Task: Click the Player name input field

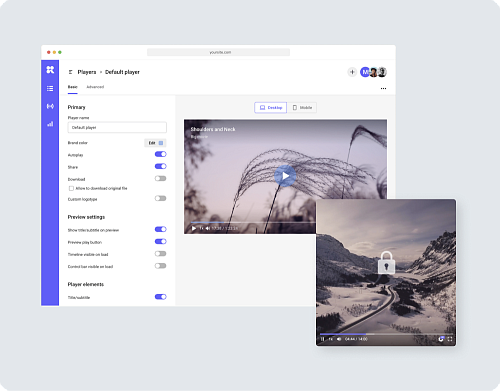Action: coord(117,128)
